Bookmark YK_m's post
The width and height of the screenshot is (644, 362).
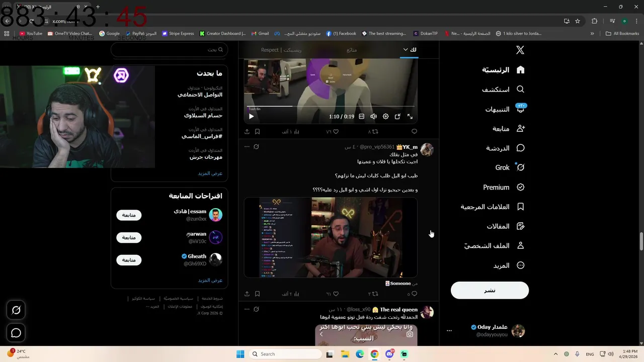point(257,294)
